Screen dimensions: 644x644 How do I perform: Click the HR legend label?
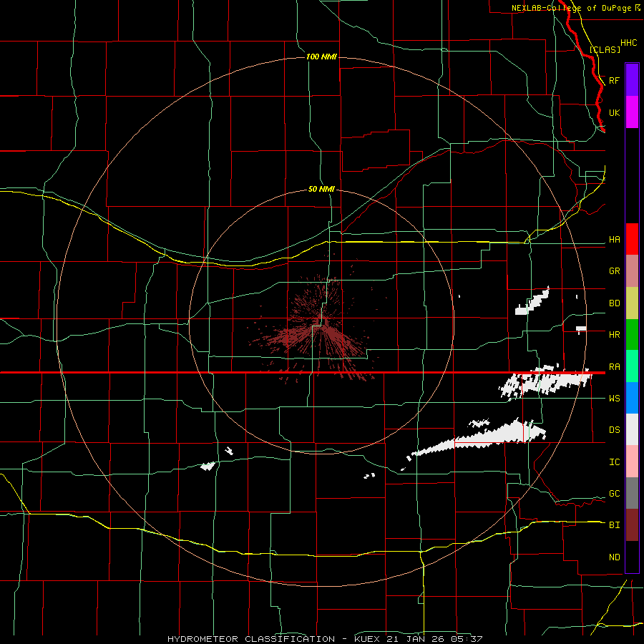point(614,335)
